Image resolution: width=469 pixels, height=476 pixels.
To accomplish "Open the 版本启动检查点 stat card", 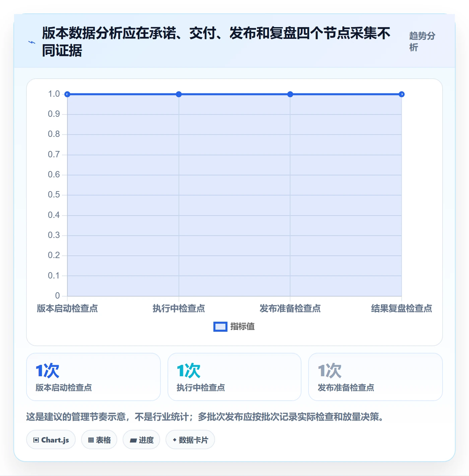I will tap(93, 377).
